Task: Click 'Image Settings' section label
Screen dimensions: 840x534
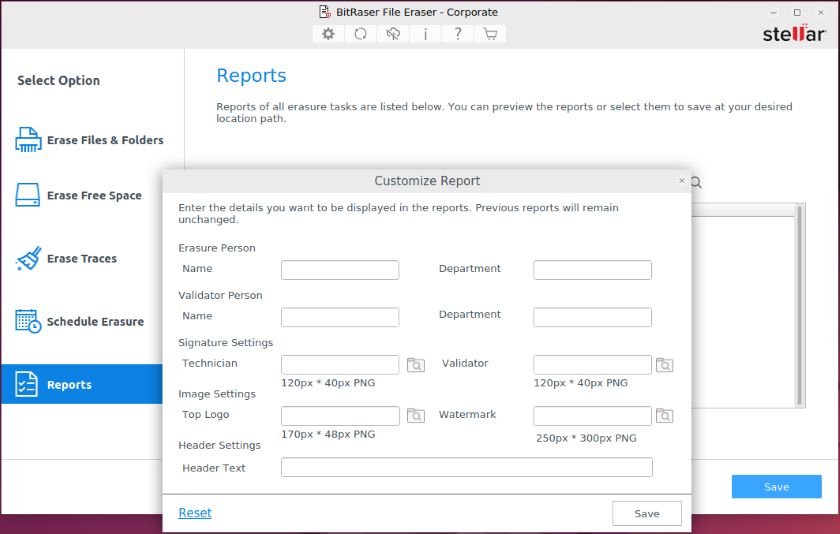Action: pos(217,394)
